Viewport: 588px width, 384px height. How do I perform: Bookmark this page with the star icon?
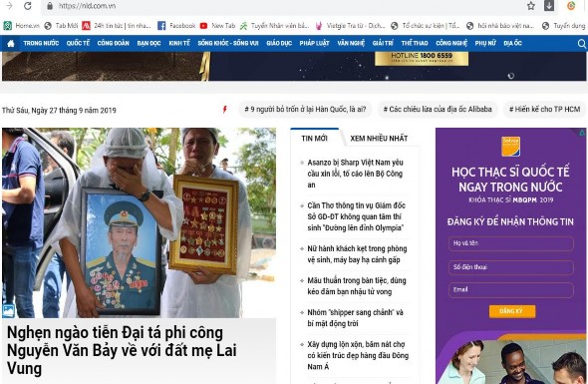531,6
